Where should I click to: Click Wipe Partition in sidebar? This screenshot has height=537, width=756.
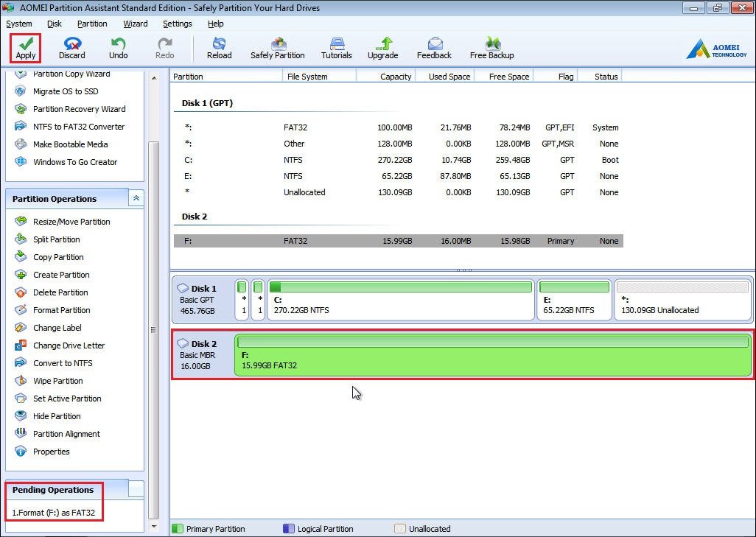tap(57, 381)
